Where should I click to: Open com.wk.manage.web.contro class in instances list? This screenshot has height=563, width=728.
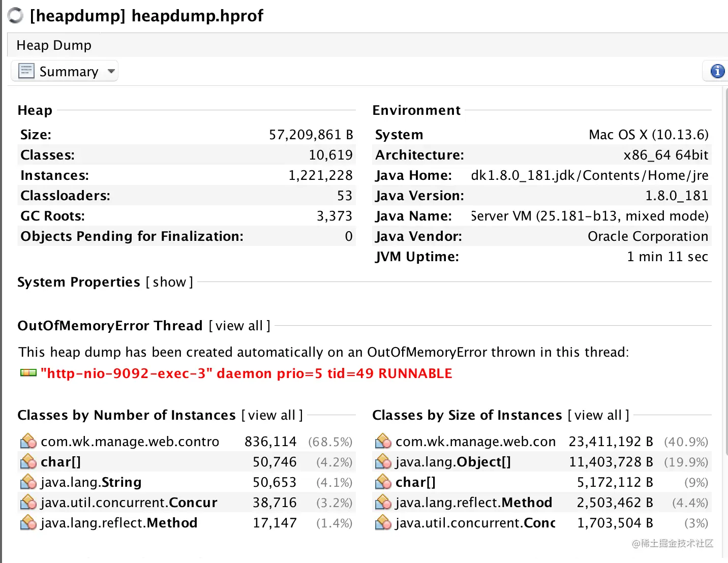[130, 442]
